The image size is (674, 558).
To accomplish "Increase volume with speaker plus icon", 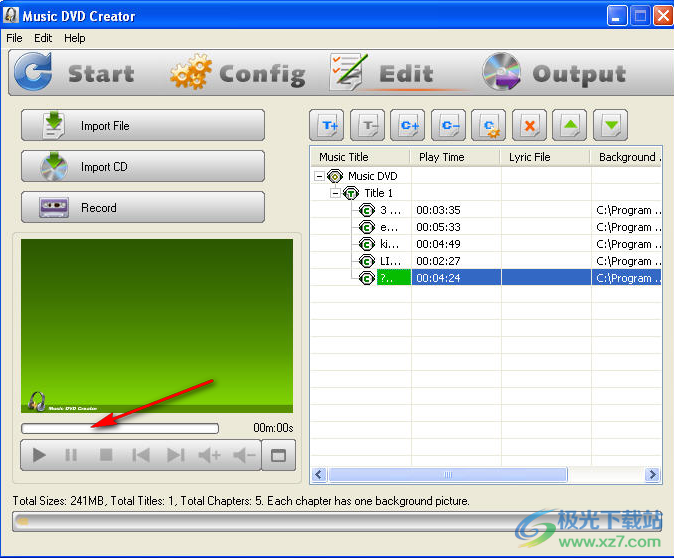I will click(209, 455).
